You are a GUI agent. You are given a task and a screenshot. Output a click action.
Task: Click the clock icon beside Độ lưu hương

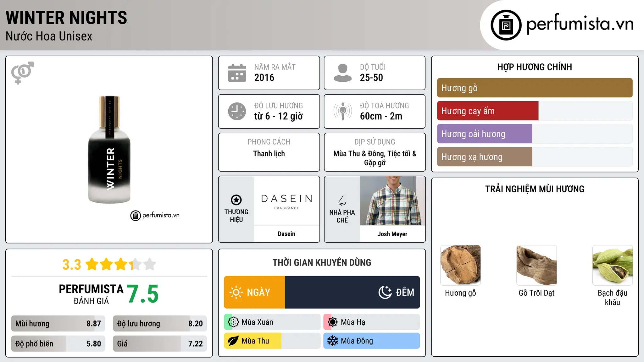(x=237, y=111)
